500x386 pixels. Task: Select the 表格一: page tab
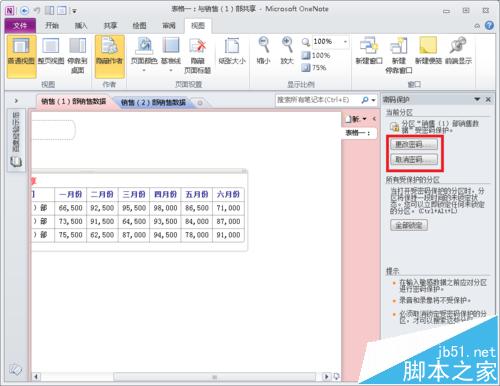click(359, 133)
